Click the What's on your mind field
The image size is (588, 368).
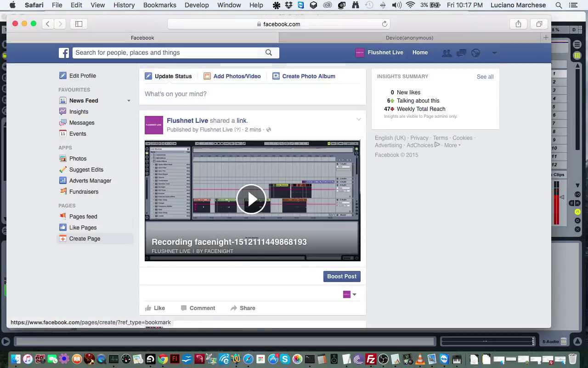pyautogui.click(x=253, y=94)
